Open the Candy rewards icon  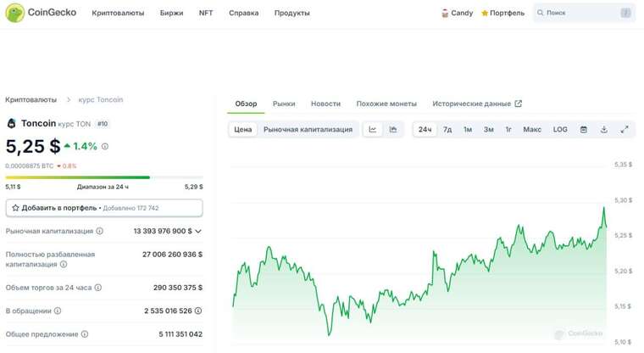click(445, 14)
